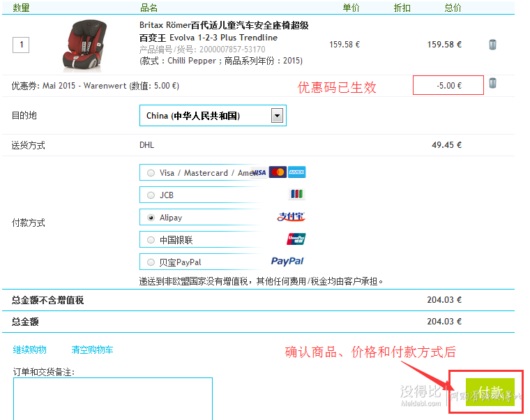Click the VAT notice about non-EU delivery
Screen dimensions: 530x420
261,281
